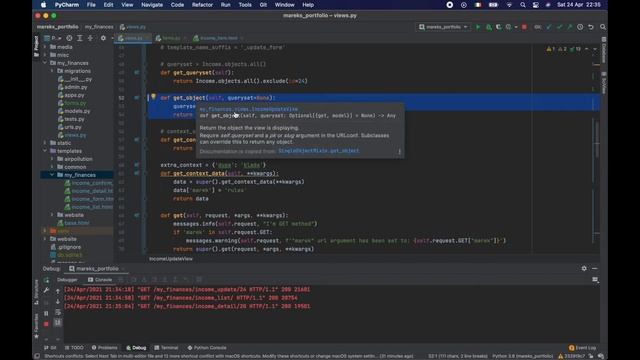Screen dimensions: 640x360
Task: Open the macOS Control Center icon
Action: (x=536, y=5)
